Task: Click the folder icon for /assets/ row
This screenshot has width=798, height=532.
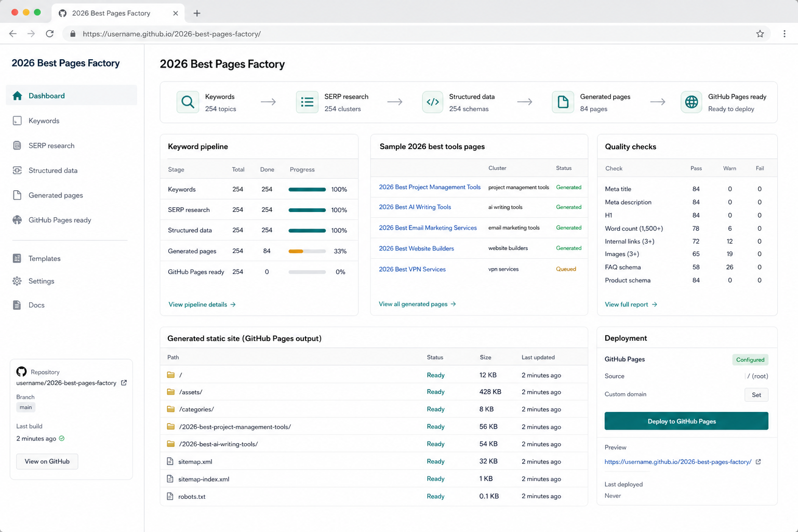Action: (170, 392)
